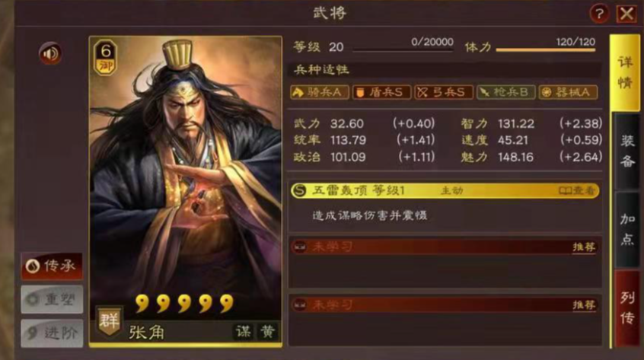Image resolution: width=644 pixels, height=360 pixels.
Task: Click the 重塑 reshape button
Action: coord(52,300)
